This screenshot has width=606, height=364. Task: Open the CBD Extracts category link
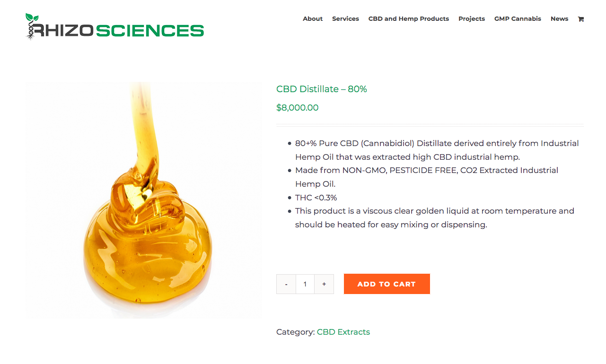click(343, 332)
